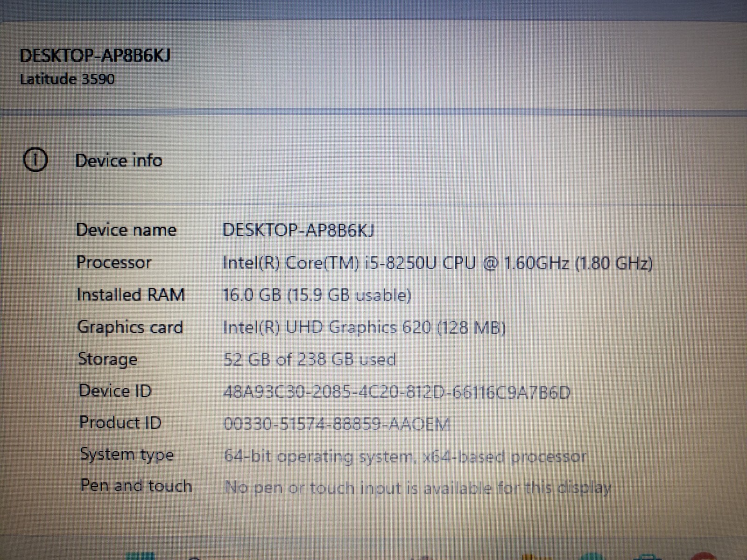Select the 64-bit operating system value
Viewport: 747px width, 560px height.
coord(405,456)
